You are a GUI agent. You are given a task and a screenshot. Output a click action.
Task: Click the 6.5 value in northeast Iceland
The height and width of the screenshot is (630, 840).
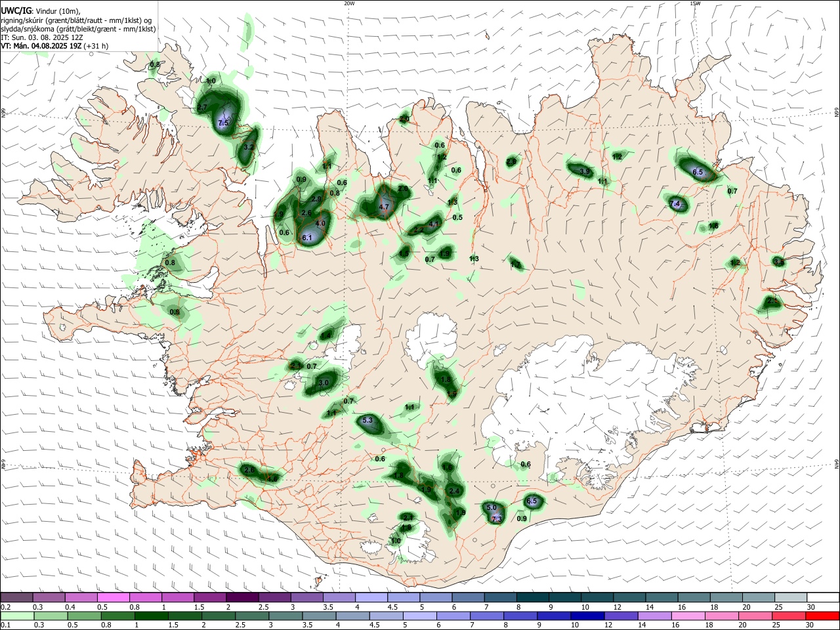[698, 173]
